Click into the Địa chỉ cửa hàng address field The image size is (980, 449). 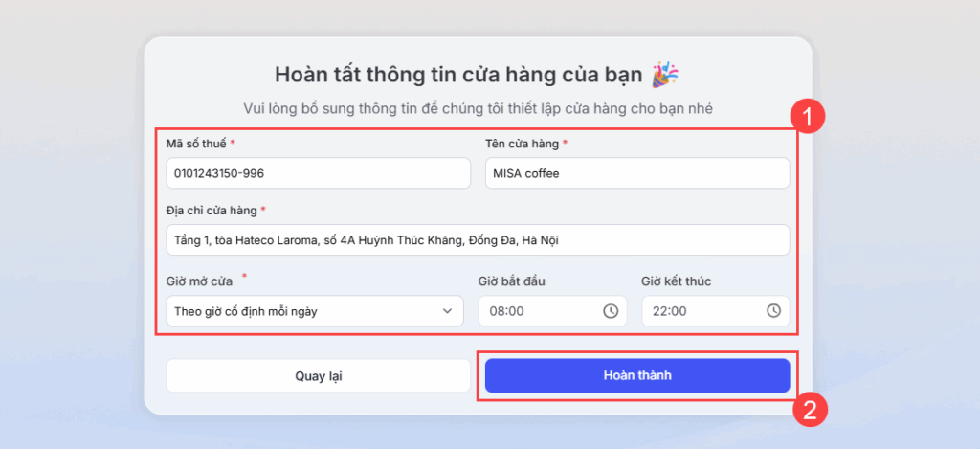point(478,240)
